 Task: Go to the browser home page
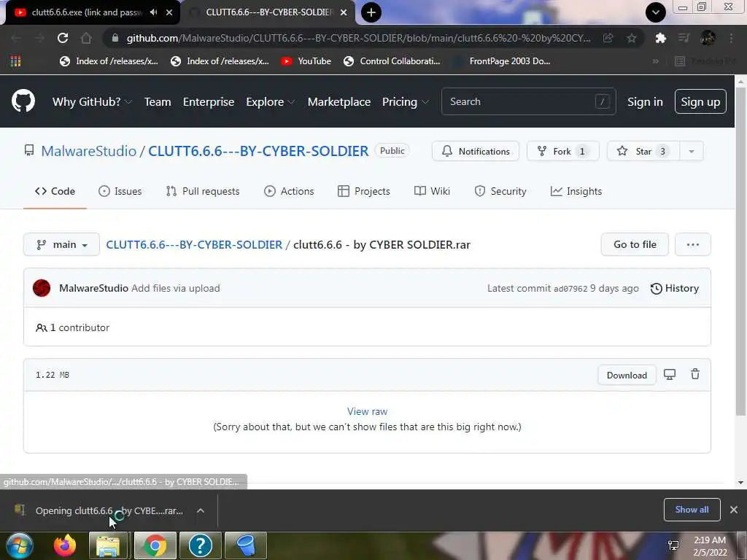coord(86,38)
